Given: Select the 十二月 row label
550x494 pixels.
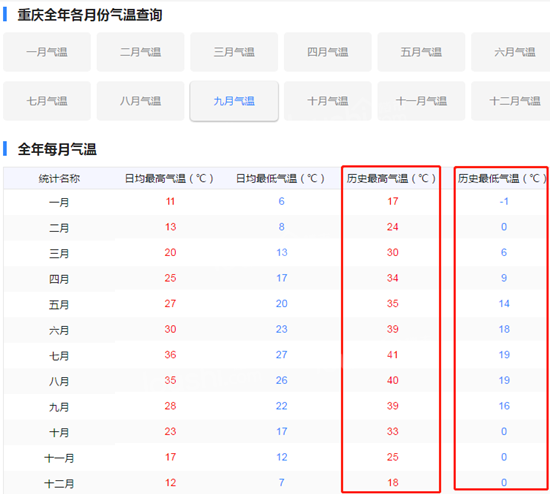Looking at the screenshot, I should [x=59, y=484].
